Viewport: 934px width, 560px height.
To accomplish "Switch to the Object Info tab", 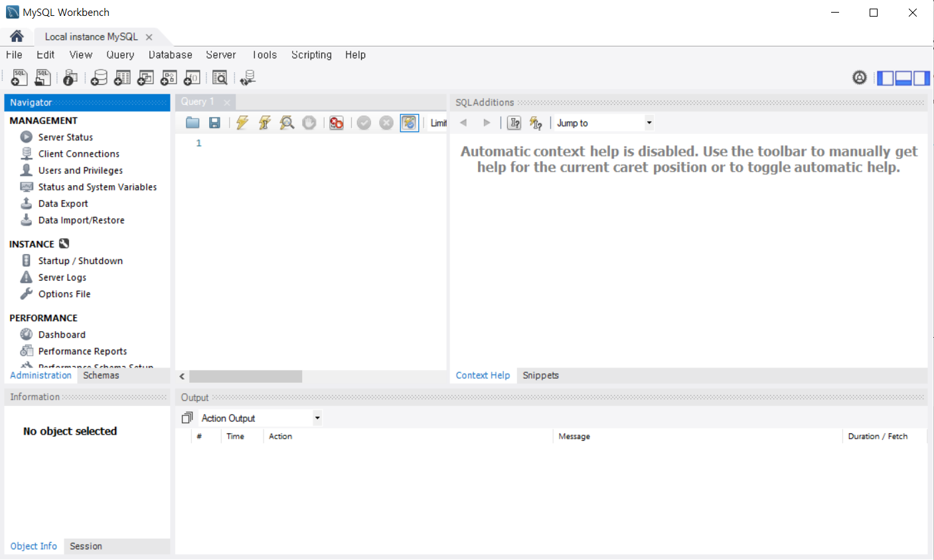I will (x=33, y=546).
